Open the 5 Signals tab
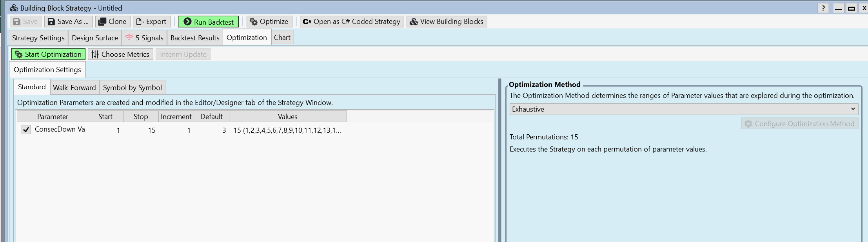The image size is (868, 242). [x=144, y=38]
